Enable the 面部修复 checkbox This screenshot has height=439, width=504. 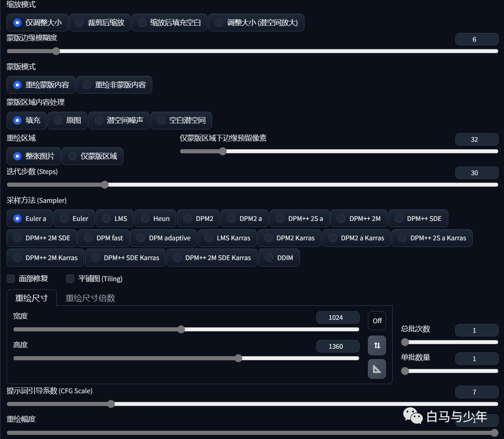click(x=11, y=279)
